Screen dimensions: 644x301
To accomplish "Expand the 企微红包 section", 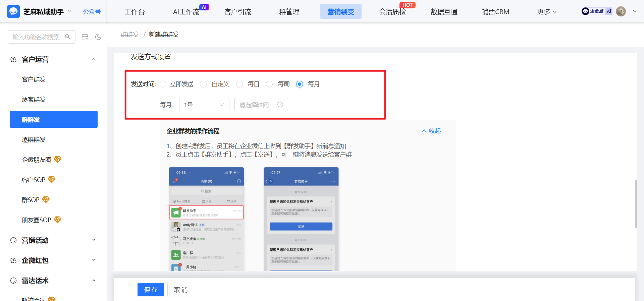I will [x=94, y=260].
